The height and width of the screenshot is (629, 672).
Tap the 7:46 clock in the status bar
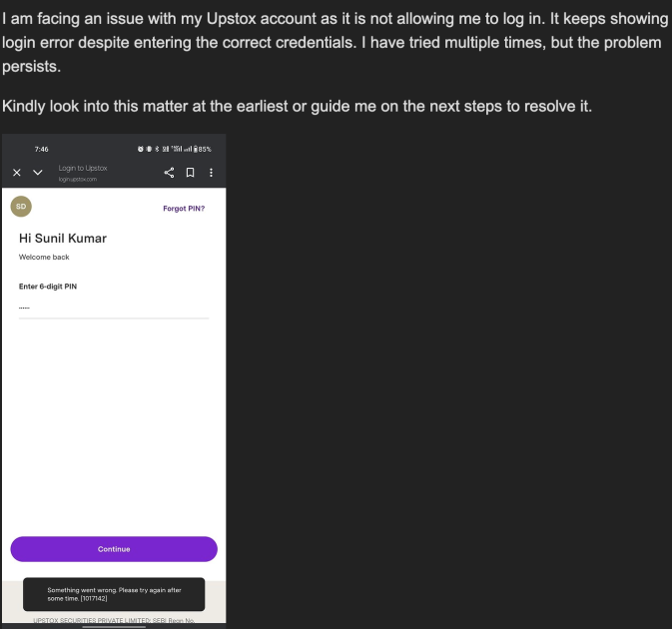[x=41, y=149]
